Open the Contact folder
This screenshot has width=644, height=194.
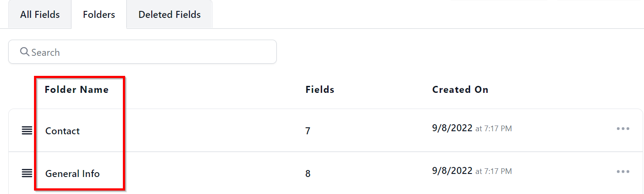pos(63,131)
